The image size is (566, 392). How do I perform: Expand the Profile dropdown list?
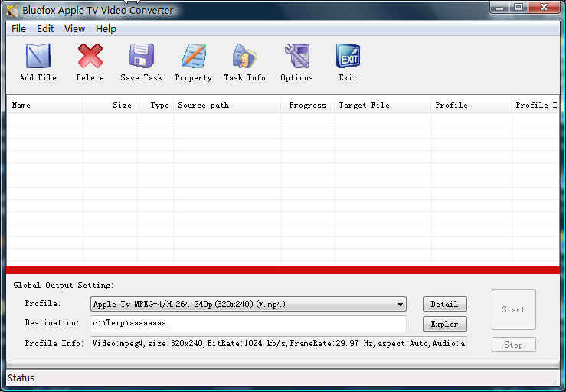click(x=400, y=305)
